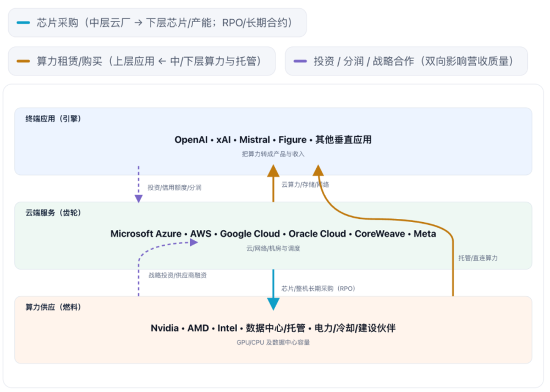
Task: Click the OpenAI • xAI • Mistral company list
Action: pos(273,140)
